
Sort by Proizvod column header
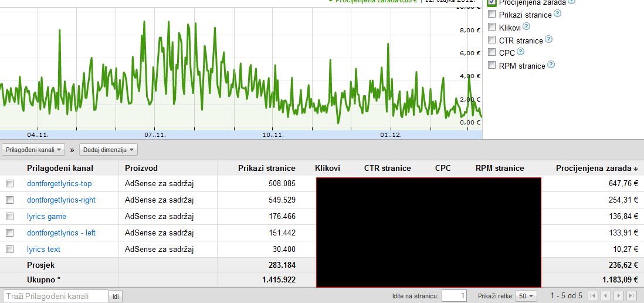click(x=141, y=168)
